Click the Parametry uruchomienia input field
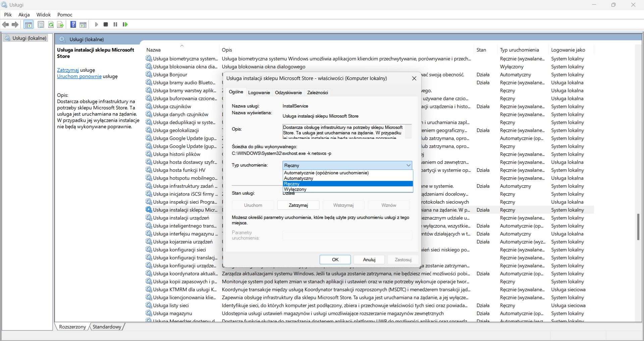This screenshot has height=341, width=644. tap(347, 235)
